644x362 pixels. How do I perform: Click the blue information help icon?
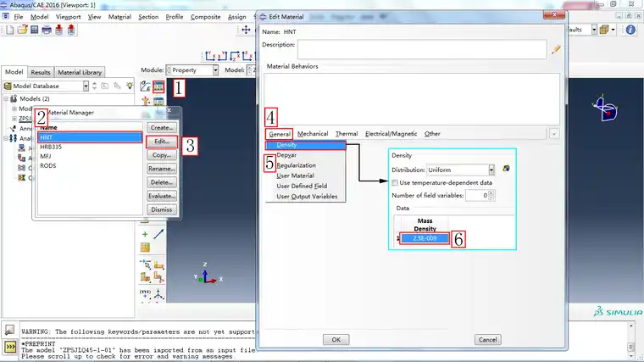click(x=630, y=30)
